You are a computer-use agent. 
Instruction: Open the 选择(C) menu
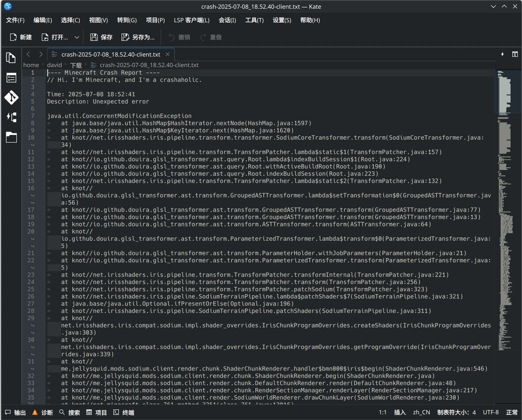70,20
